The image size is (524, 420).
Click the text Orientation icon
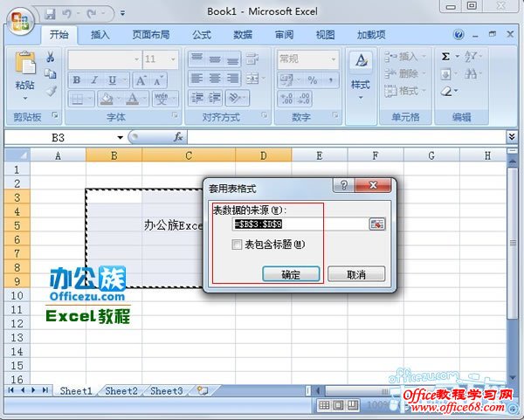(234, 98)
